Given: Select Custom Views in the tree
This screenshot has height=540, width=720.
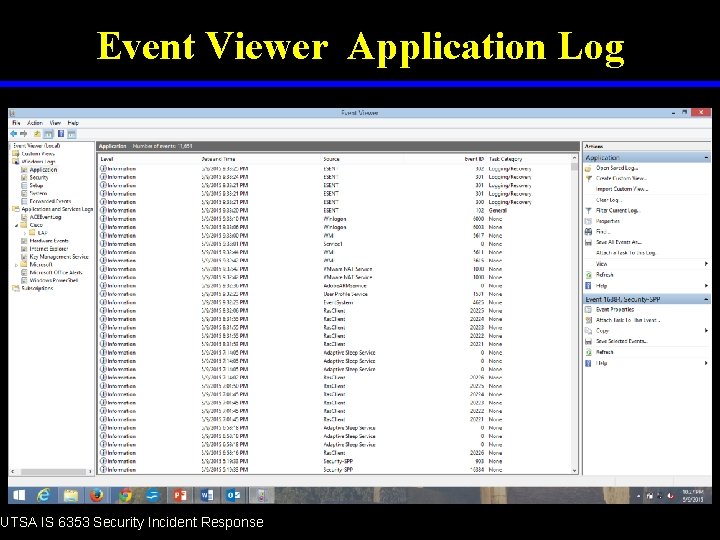Looking at the screenshot, I should tap(38, 154).
